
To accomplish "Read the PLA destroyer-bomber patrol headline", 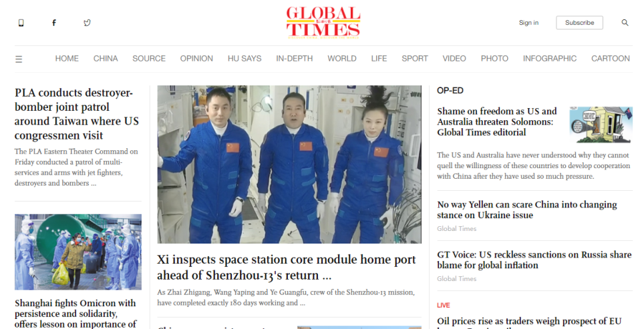I will pos(77,114).
